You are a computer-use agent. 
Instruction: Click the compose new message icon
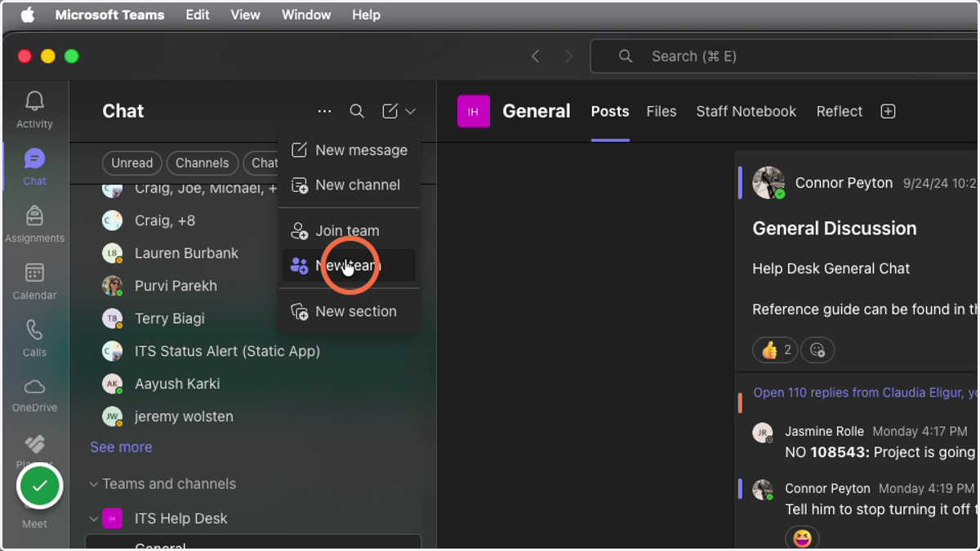(x=390, y=111)
